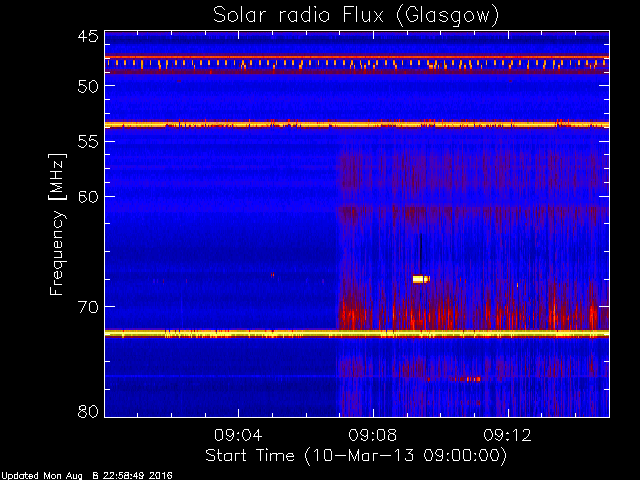The width and height of the screenshot is (640, 480).
Task: Click the '09:12' time tick label
Action: (x=508, y=435)
